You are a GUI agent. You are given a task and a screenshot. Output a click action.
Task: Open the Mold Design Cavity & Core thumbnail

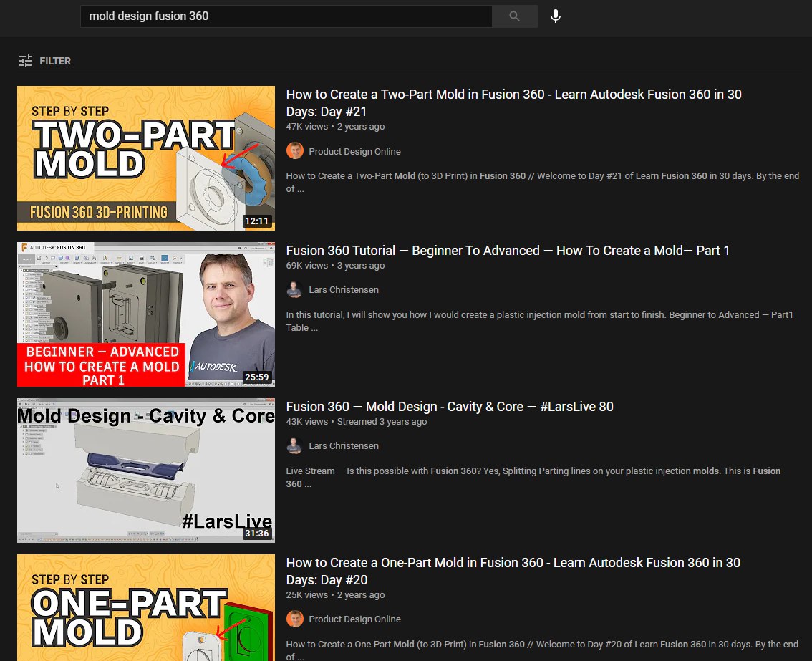point(146,471)
